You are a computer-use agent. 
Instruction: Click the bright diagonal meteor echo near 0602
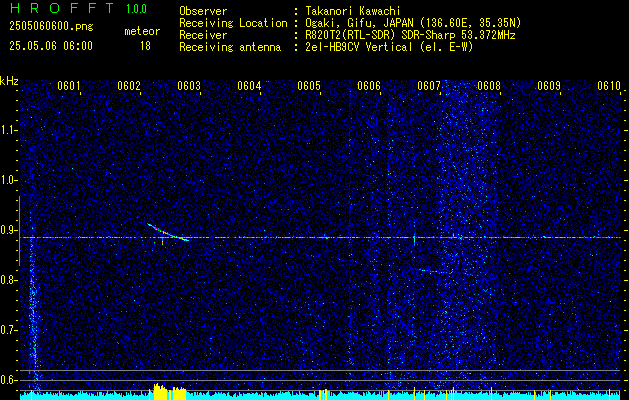168,232
